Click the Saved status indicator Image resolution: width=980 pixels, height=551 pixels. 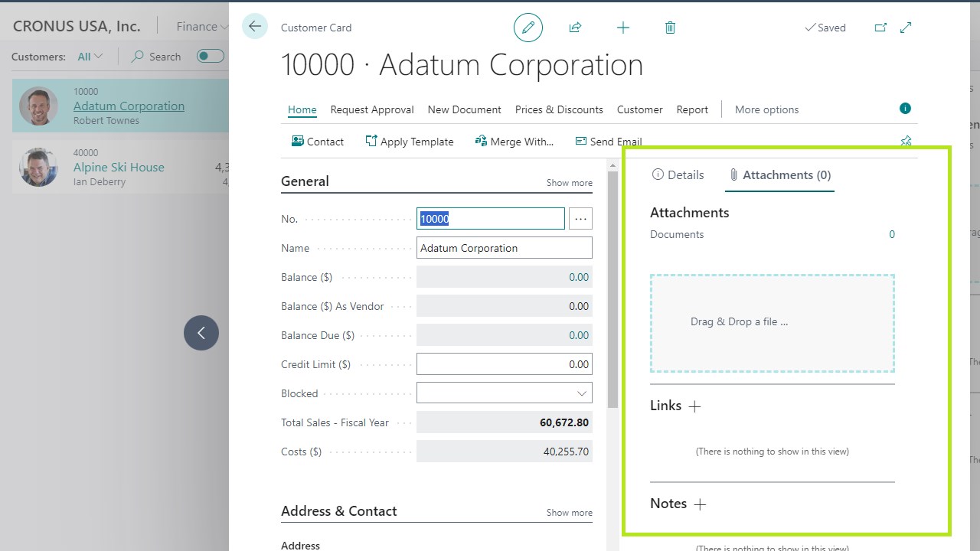point(825,28)
